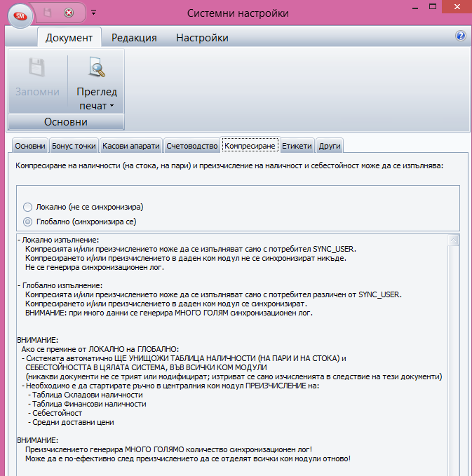Open the Етикети tab

[297, 146]
